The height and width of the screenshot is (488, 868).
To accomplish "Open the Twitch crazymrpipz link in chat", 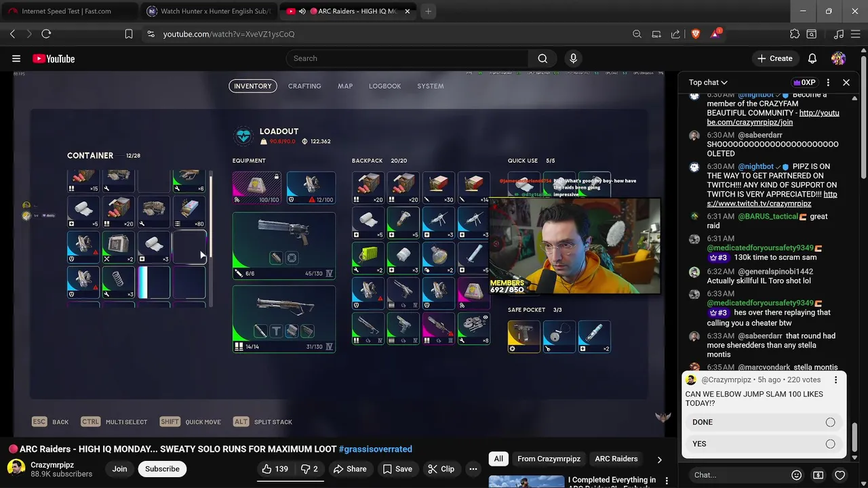I will coord(772,199).
